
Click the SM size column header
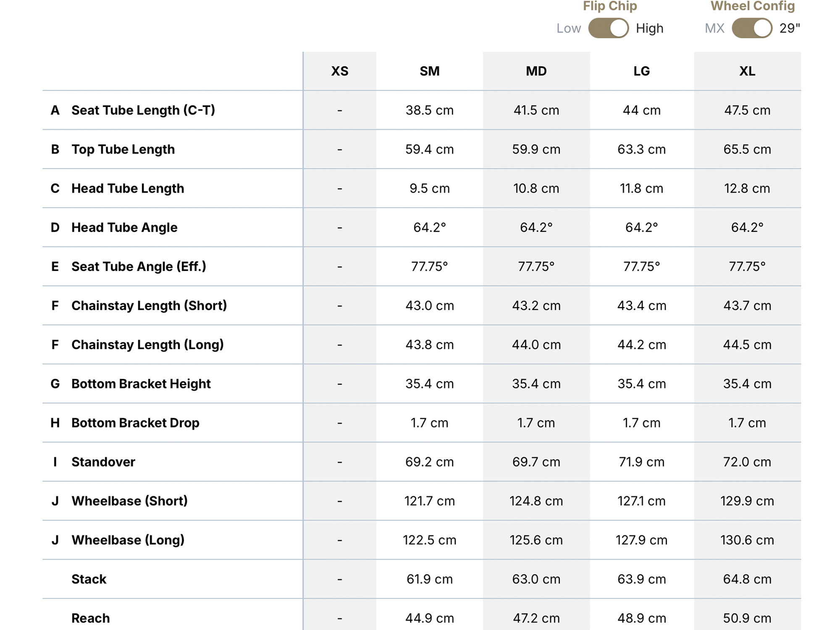[430, 71]
